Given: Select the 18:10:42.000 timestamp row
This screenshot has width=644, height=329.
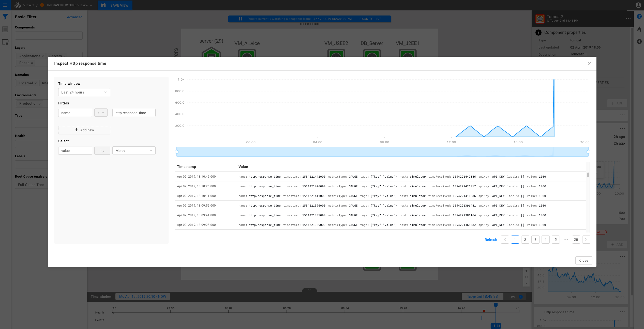Looking at the screenshot, I should pos(381,177).
